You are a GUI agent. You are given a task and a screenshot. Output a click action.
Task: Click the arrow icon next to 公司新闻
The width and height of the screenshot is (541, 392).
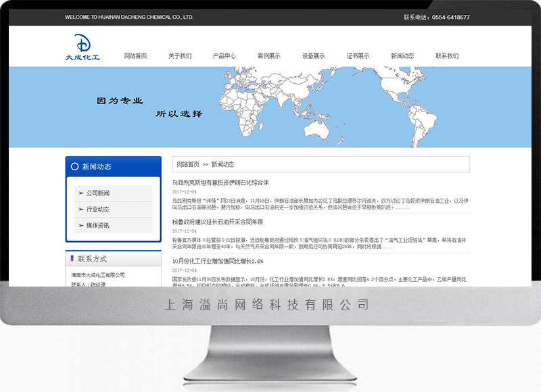coord(81,193)
